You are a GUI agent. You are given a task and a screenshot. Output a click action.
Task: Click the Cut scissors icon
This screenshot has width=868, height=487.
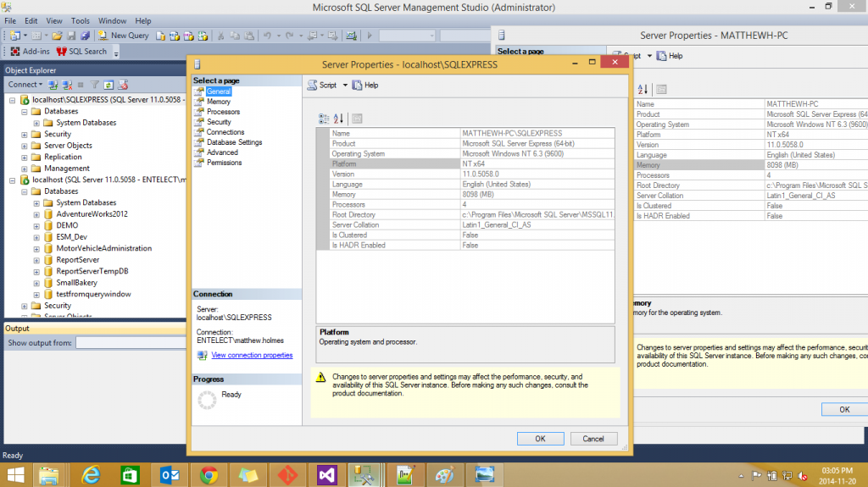click(220, 36)
